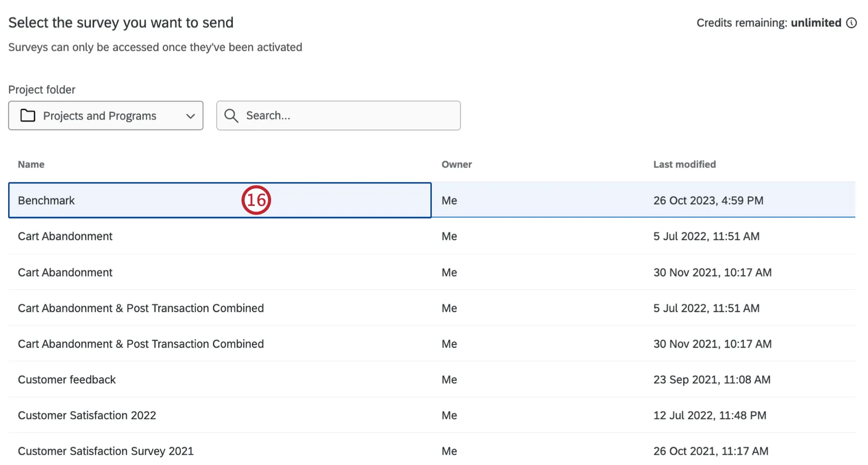Open the Projects and Programs folder dropdown

[x=105, y=115]
